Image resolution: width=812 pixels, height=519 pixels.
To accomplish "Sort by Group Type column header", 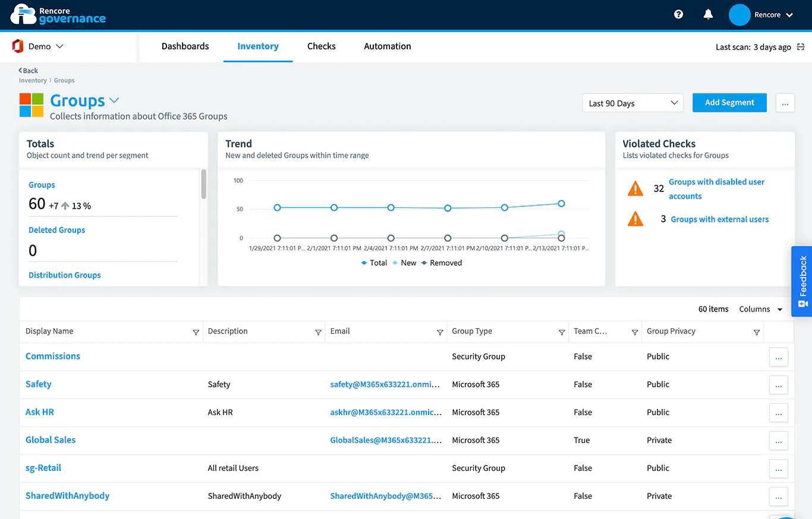I will point(472,331).
